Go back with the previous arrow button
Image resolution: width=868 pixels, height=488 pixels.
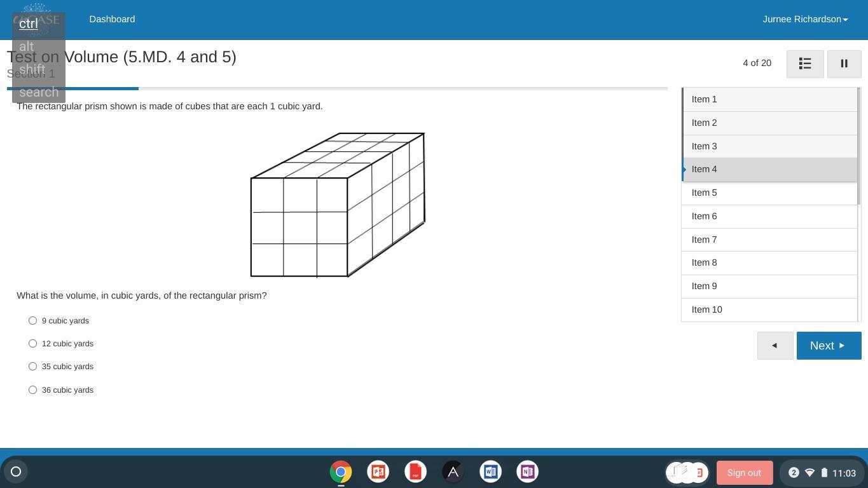tap(775, 346)
